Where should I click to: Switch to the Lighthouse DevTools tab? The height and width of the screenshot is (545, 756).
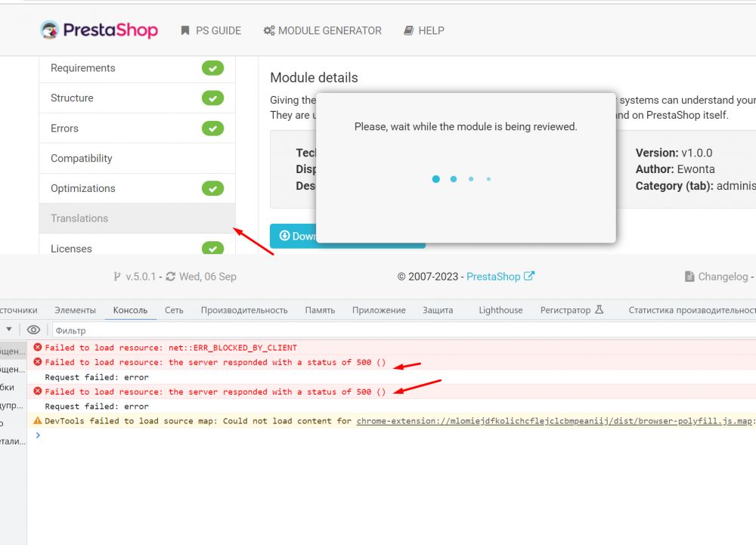tap(500, 311)
